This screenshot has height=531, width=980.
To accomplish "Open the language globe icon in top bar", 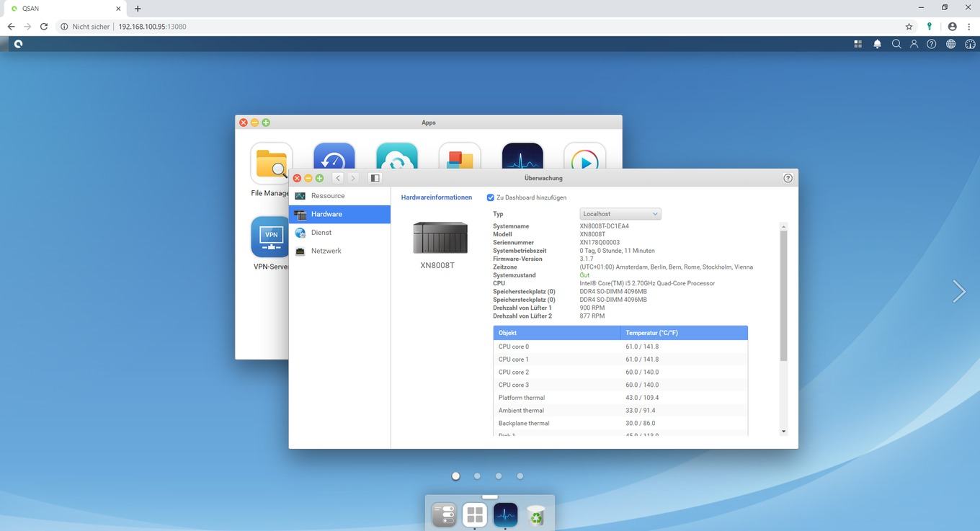I will point(950,44).
